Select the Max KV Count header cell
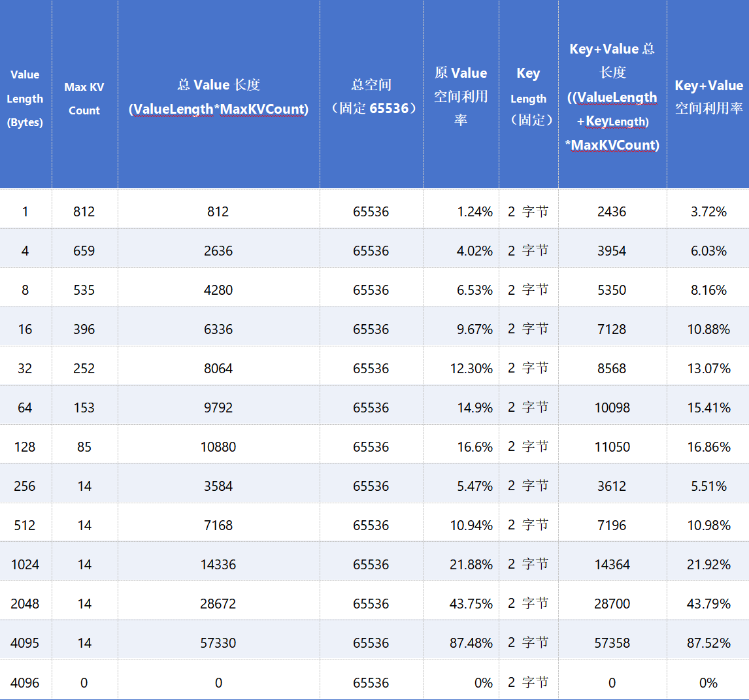The image size is (749, 700). [x=84, y=94]
